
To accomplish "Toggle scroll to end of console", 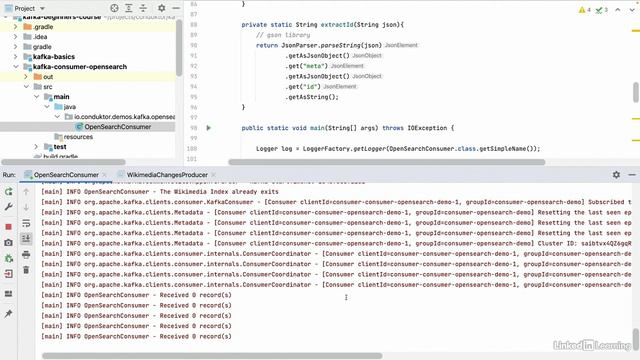I will pos(26,238).
